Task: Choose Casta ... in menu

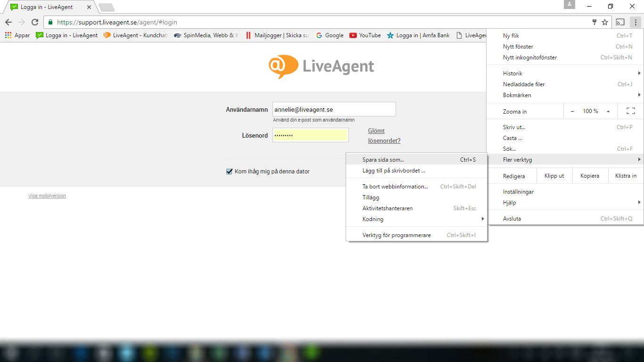Action: (565, 138)
